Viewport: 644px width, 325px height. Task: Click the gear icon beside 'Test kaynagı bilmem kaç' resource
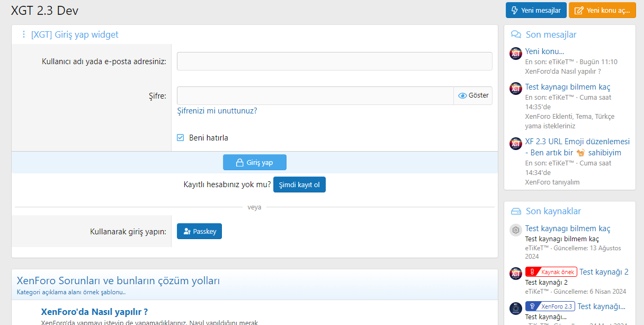(x=516, y=230)
